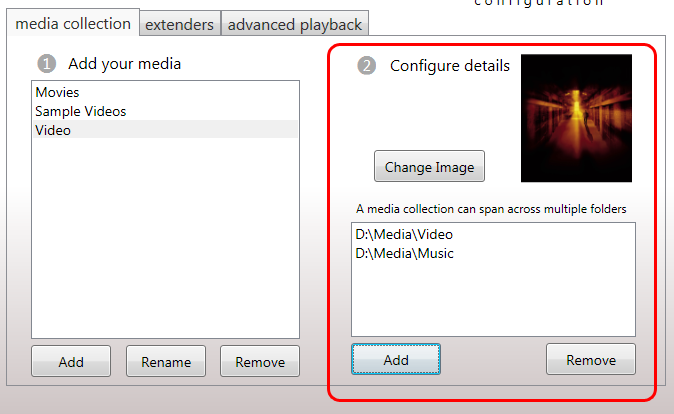
Task: Click Remove under the folders list
Action: 591,359
